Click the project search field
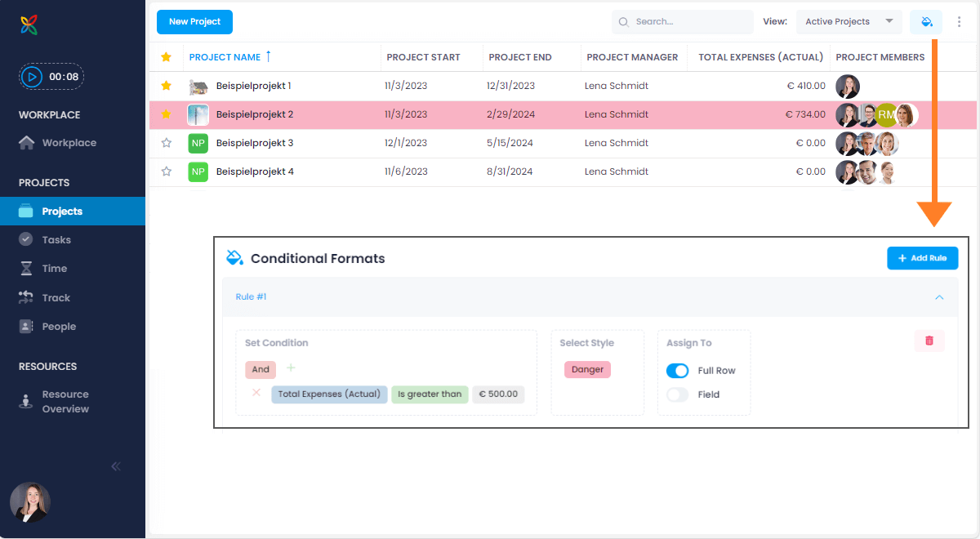The width and height of the screenshot is (980, 539). tap(683, 22)
